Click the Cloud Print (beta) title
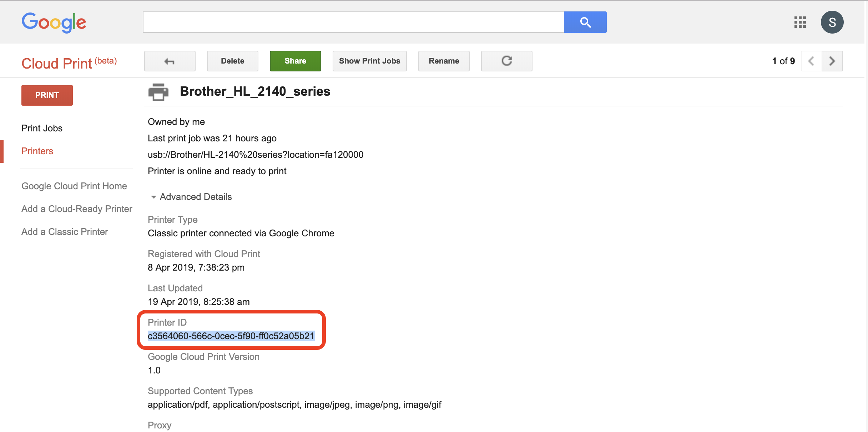Image resolution: width=868 pixels, height=432 pixels. (69, 64)
